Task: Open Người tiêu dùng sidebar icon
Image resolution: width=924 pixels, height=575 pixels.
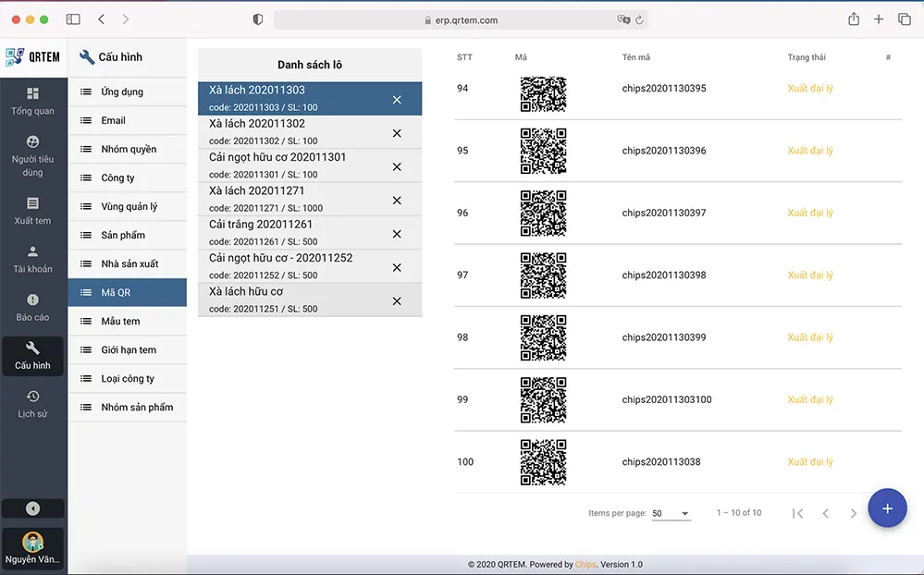Action: tap(33, 142)
